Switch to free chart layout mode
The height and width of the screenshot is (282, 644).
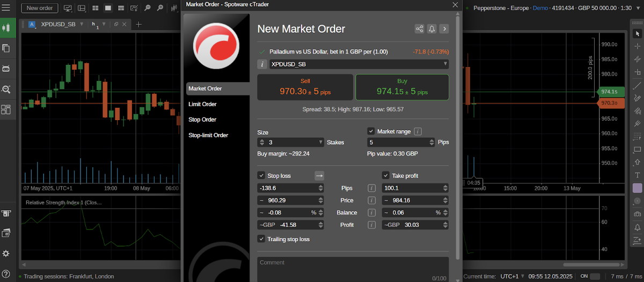tap(121, 8)
